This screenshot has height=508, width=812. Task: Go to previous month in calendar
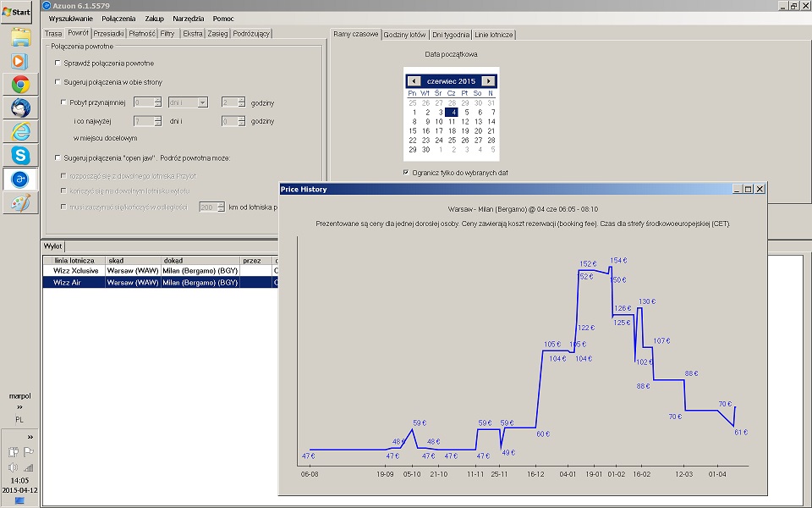coord(414,81)
